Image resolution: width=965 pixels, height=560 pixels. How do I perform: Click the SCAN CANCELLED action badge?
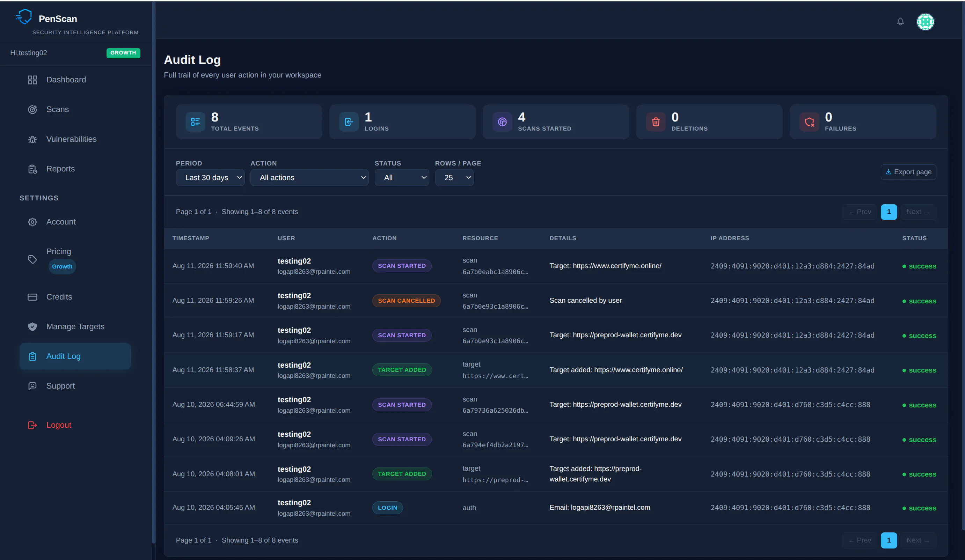(406, 301)
